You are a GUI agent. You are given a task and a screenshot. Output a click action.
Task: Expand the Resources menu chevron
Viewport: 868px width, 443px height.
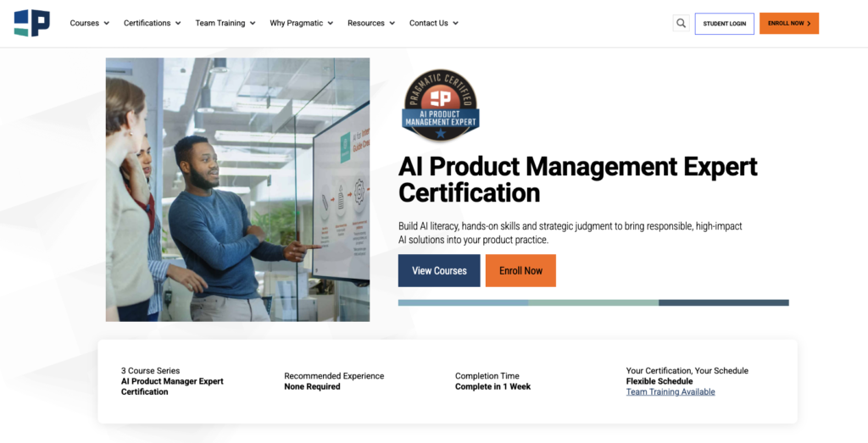[x=392, y=23]
